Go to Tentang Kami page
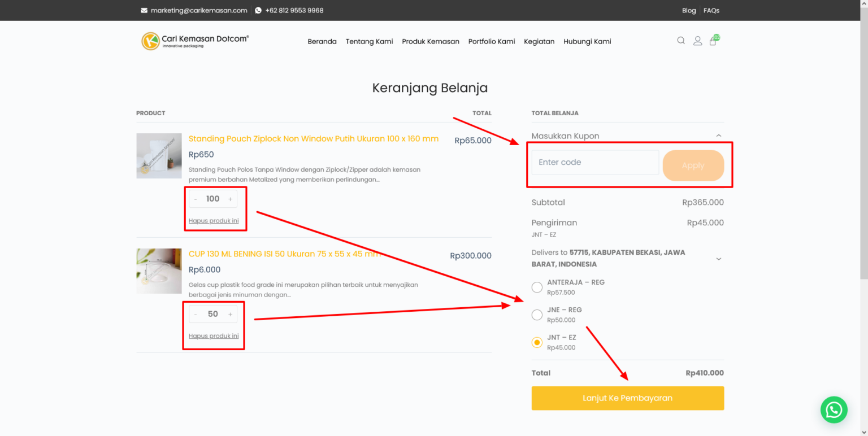Screen dimensions: 868x436 [369, 41]
